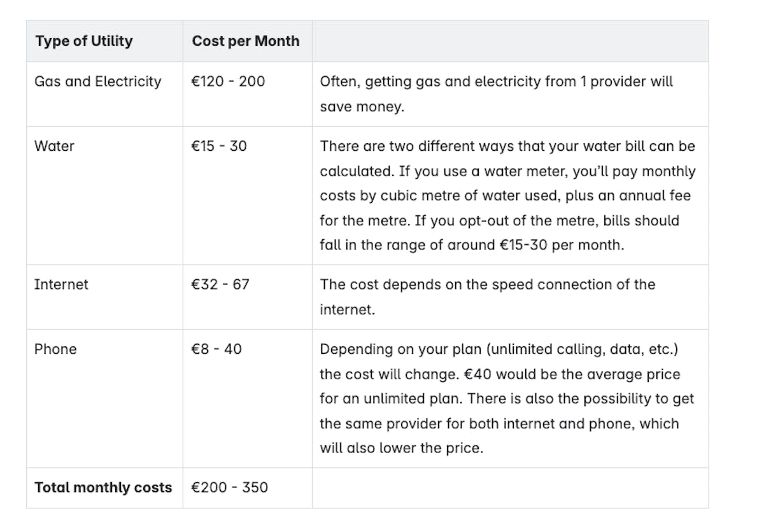Select the 'Total monthly costs' row label

point(103,488)
